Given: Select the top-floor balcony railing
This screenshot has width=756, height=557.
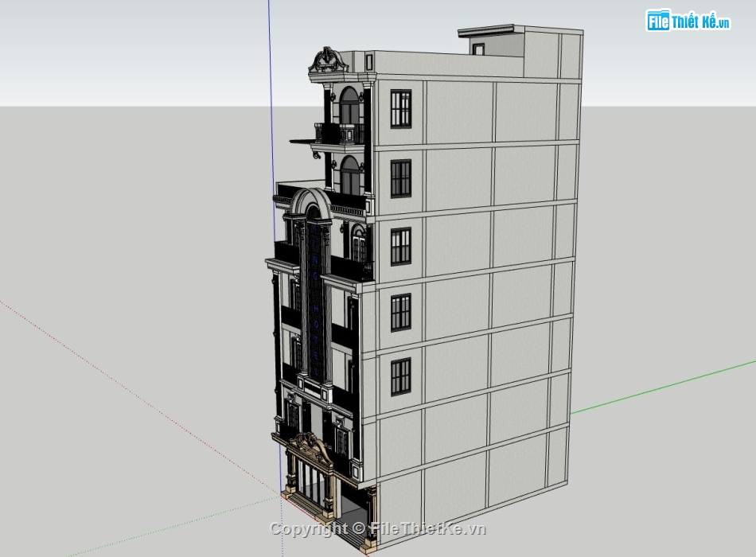Looking at the screenshot, I should coord(339,134).
